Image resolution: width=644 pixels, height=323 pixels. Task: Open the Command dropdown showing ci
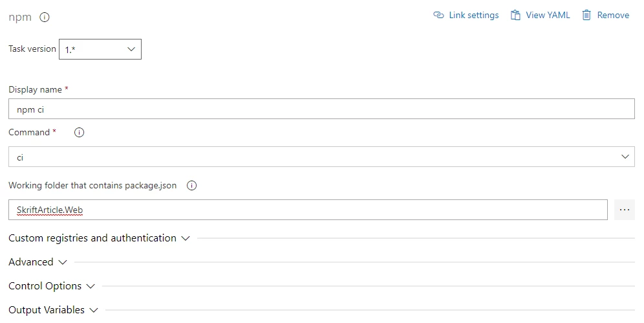pyautogui.click(x=321, y=157)
